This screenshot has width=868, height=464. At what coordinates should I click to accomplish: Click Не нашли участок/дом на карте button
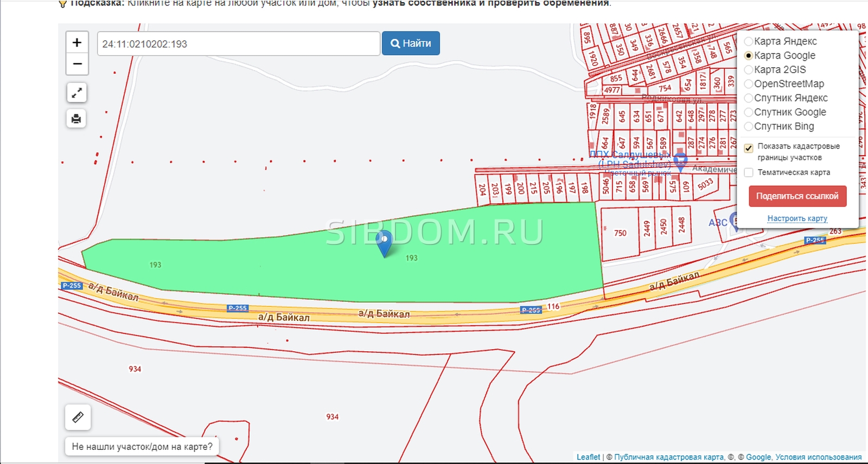click(142, 447)
